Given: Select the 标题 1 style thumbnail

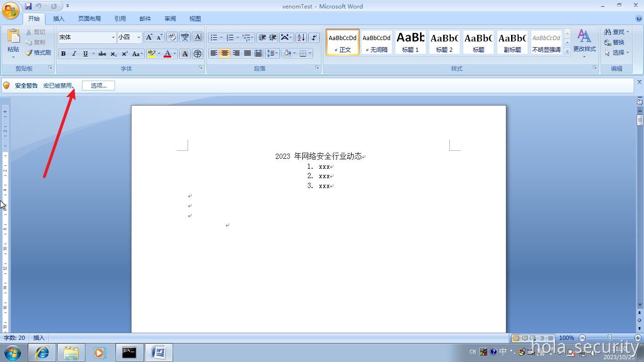Looking at the screenshot, I should click(410, 42).
